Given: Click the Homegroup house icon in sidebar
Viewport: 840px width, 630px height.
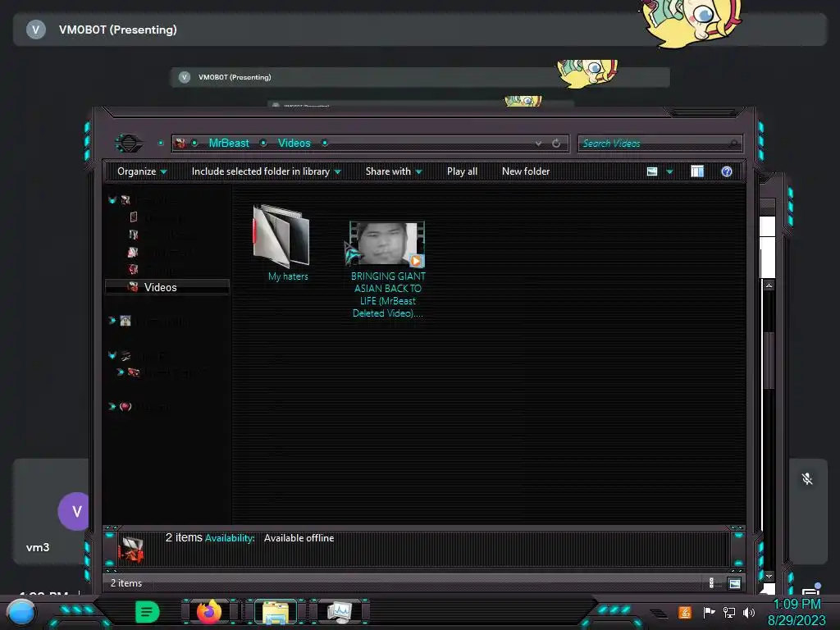Looking at the screenshot, I should 126,321.
